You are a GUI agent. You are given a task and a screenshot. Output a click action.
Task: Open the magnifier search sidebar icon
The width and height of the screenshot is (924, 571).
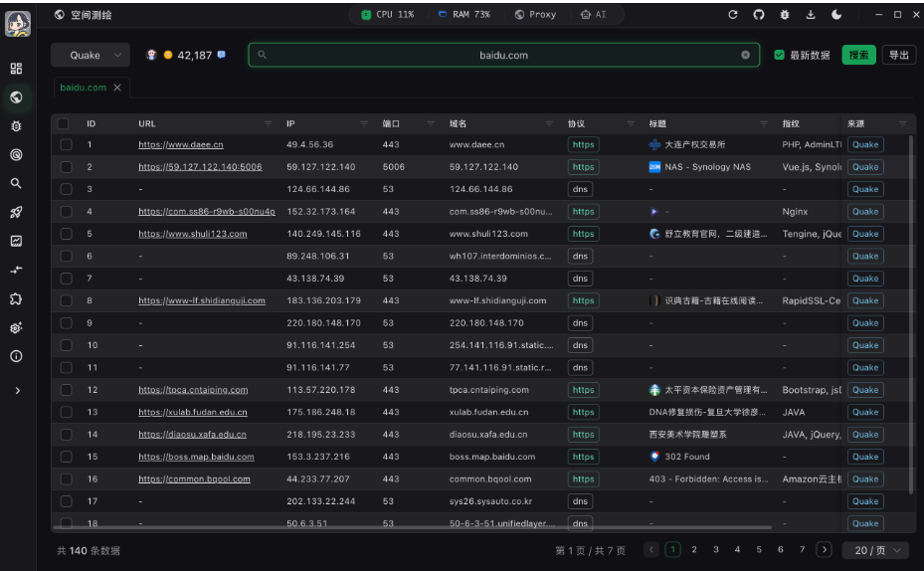17,183
